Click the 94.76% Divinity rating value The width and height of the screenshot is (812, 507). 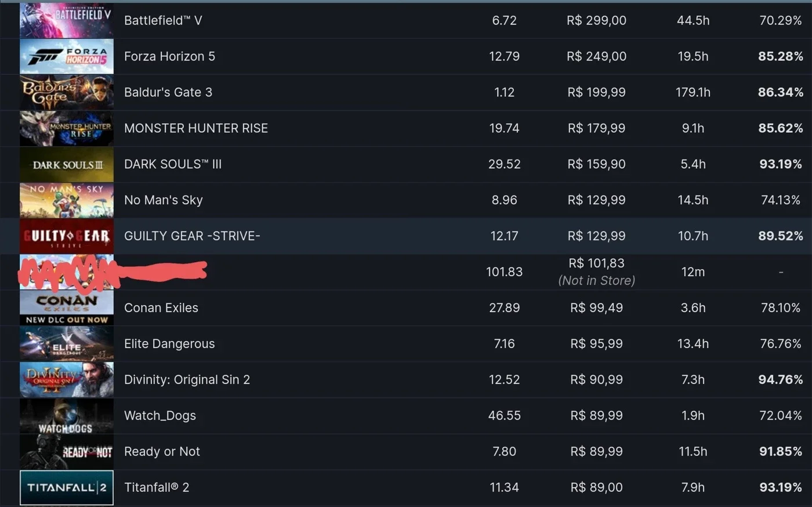tap(781, 380)
